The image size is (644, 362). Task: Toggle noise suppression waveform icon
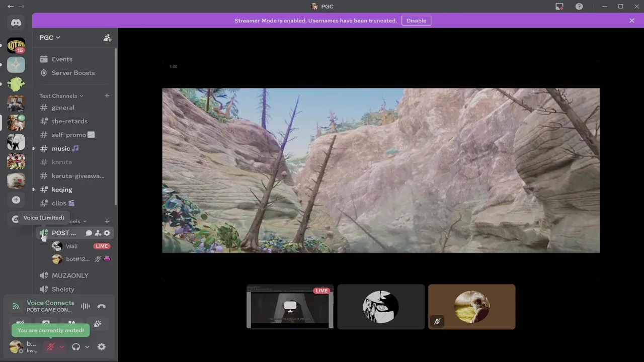click(x=86, y=306)
